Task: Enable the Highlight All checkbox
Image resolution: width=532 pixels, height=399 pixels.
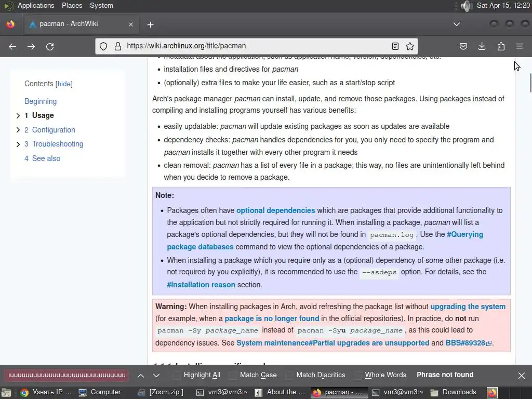Action: tap(177, 375)
